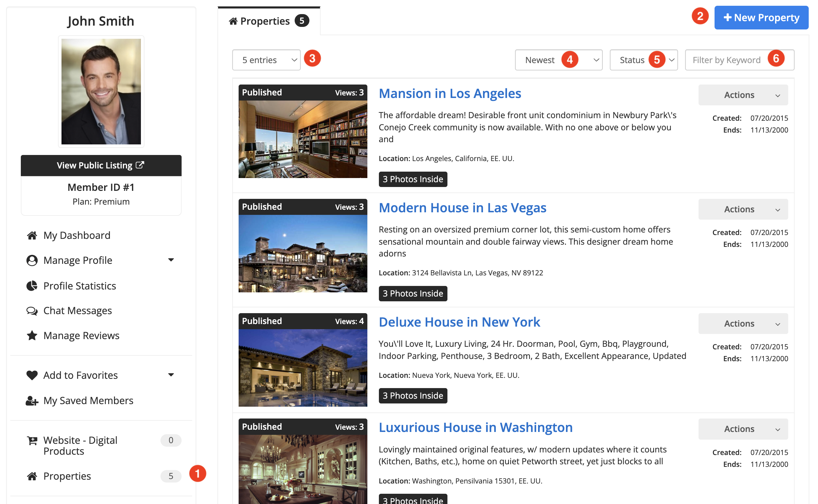Open the Status filter dropdown
This screenshot has height=504, width=818.
point(643,60)
